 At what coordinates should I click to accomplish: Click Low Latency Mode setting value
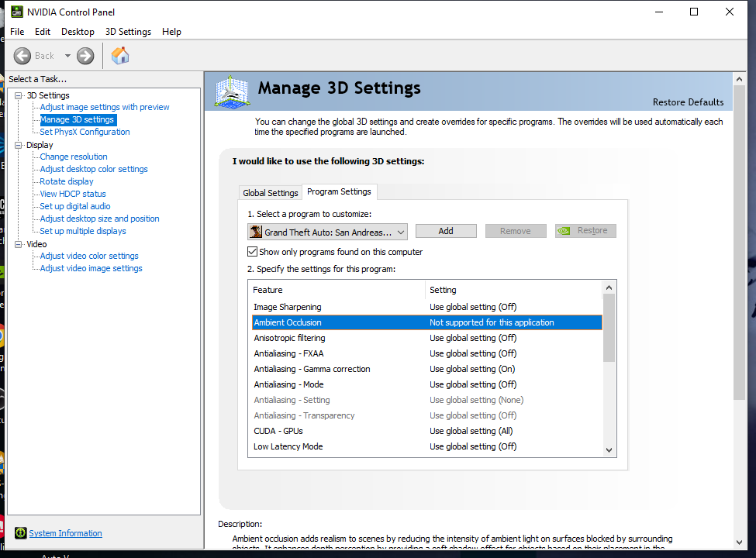tap(473, 446)
